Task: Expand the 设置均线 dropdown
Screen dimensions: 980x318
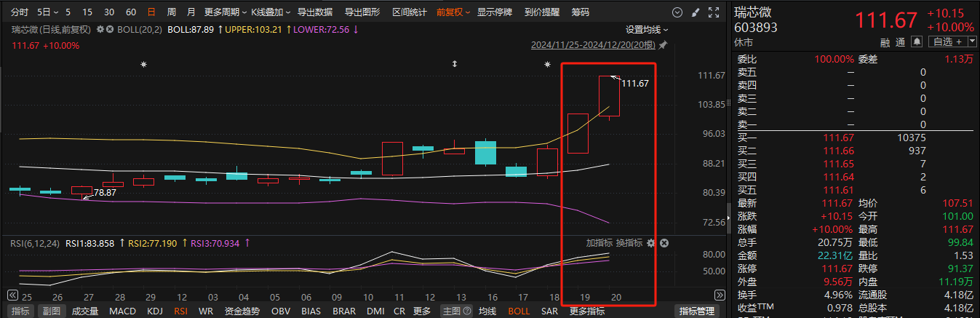Action: click(647, 29)
